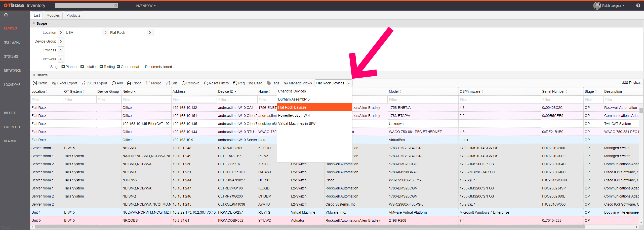The width and height of the screenshot is (644, 230).
Task: Open SOFTWARE in the sidebar
Action: [x=12, y=42]
